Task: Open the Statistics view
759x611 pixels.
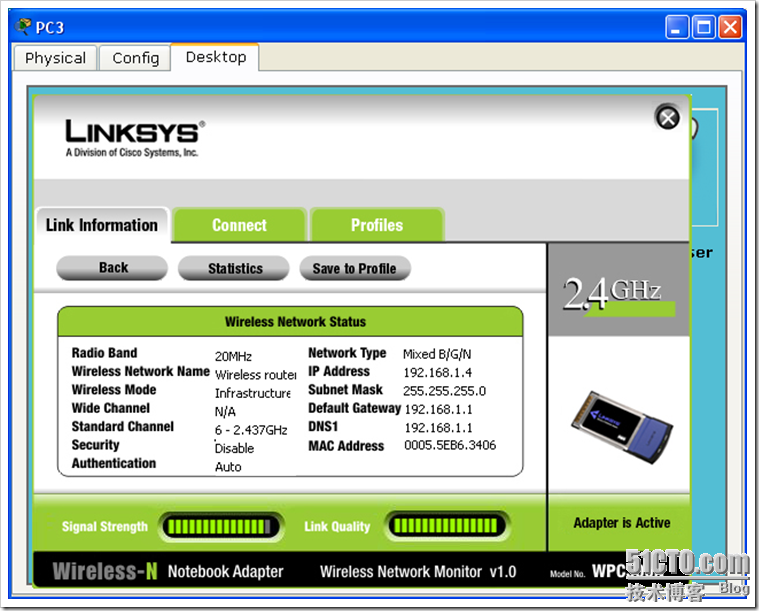Action: [x=234, y=268]
